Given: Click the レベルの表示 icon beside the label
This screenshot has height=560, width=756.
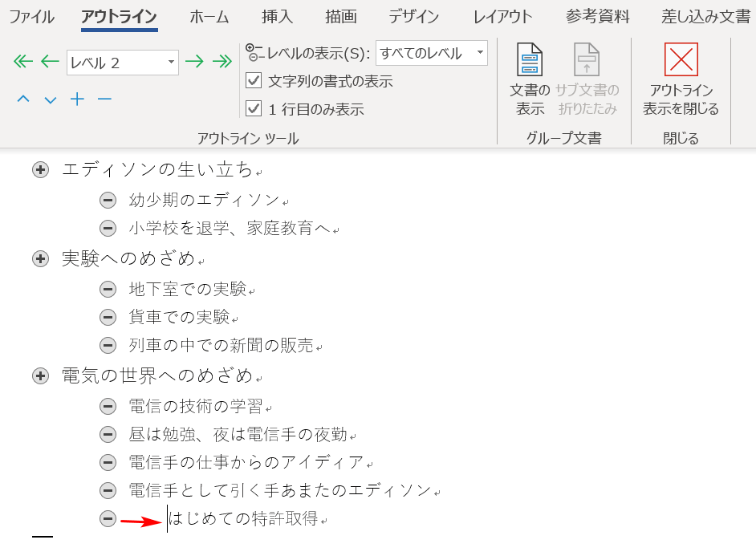Looking at the screenshot, I should [254, 52].
